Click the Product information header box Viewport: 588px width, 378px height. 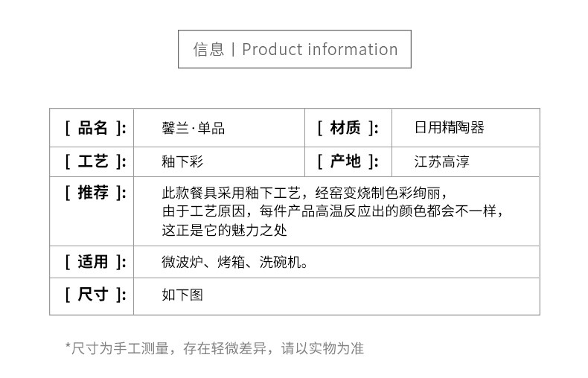coord(295,49)
